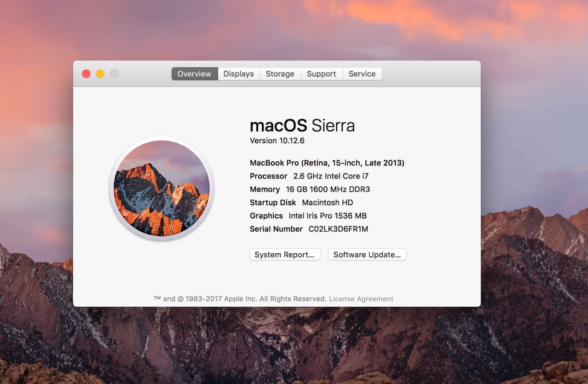Click the System Report... button
Viewport: 588px width, 384px height.
pos(285,255)
